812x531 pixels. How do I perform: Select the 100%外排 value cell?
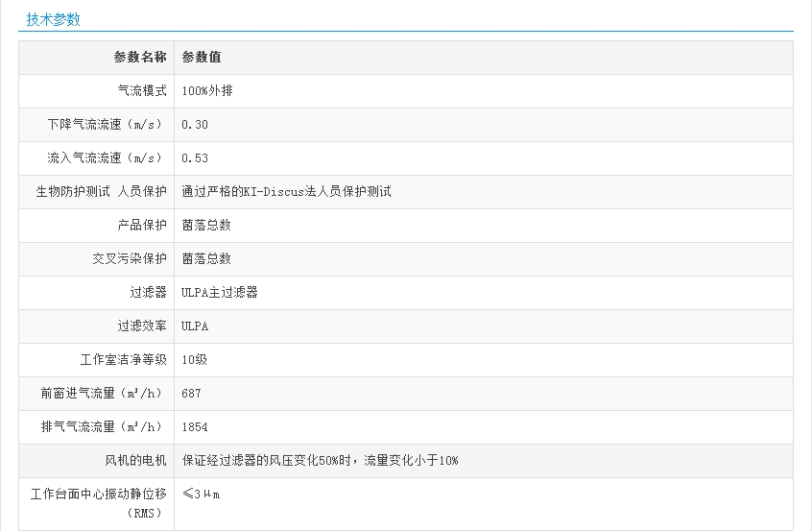pyautogui.click(x=207, y=91)
